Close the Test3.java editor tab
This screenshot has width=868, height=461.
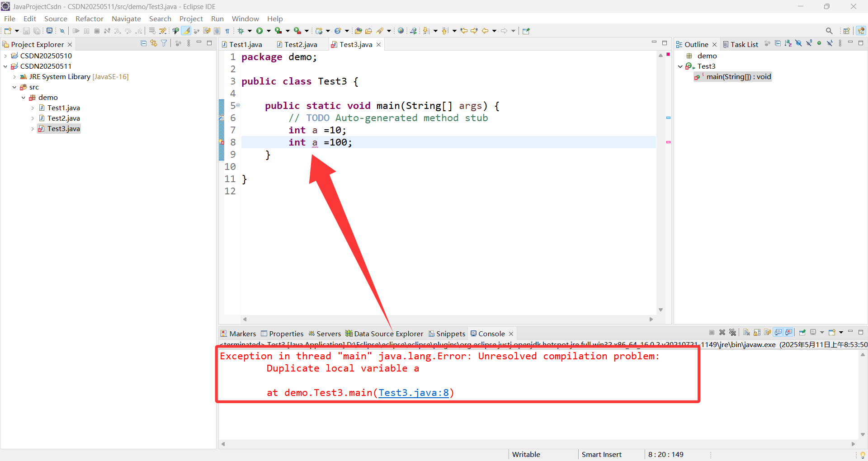[x=379, y=44]
